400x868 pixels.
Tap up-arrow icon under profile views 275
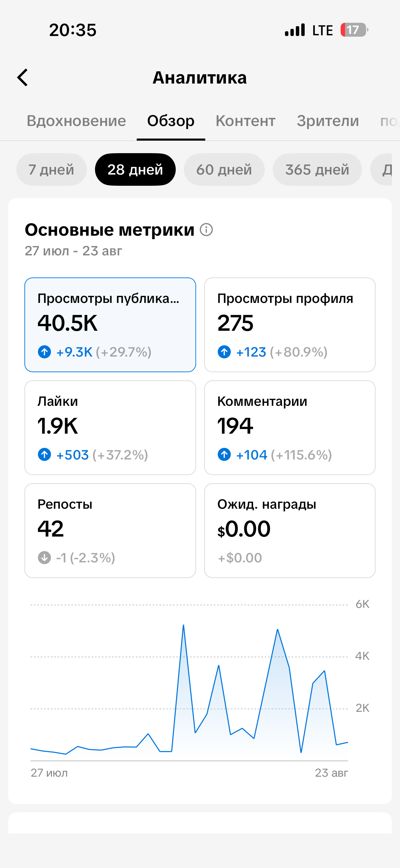point(224,352)
